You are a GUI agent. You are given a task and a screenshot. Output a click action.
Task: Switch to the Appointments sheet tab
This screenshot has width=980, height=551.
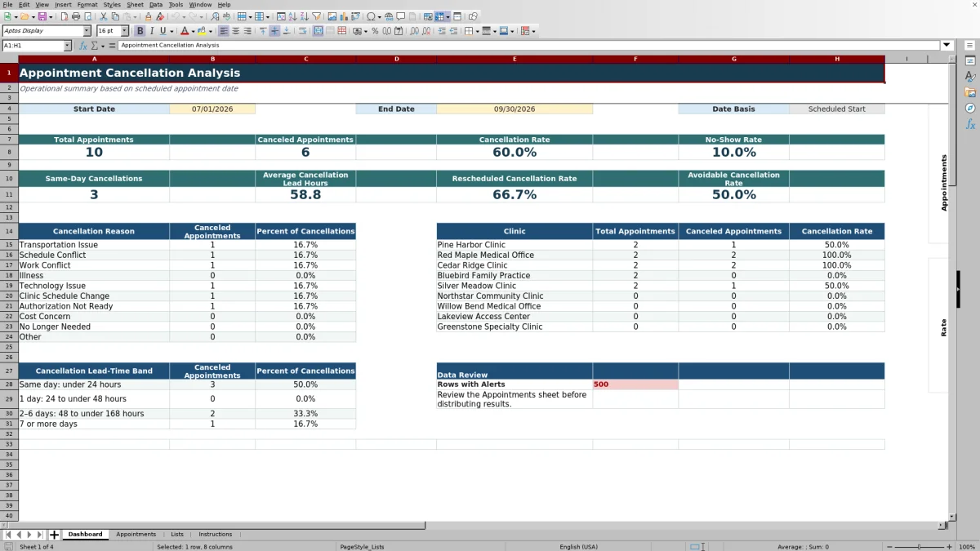(136, 535)
